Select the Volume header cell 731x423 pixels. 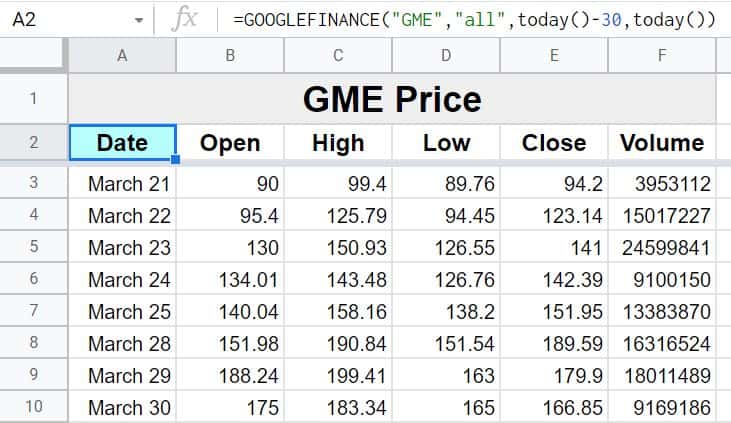[661, 142]
